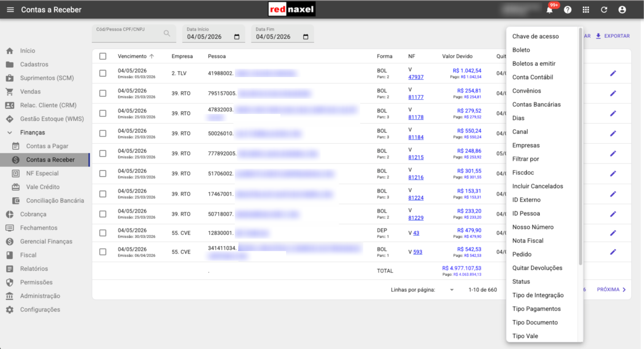Open Vale Crédito submenu item

click(43, 187)
